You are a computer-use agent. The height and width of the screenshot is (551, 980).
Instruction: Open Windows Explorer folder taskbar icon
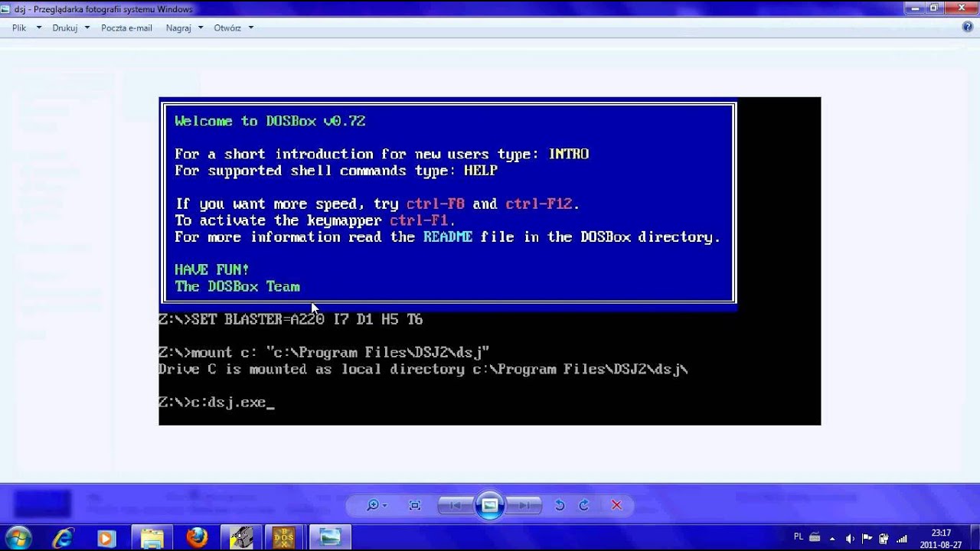pos(152,538)
